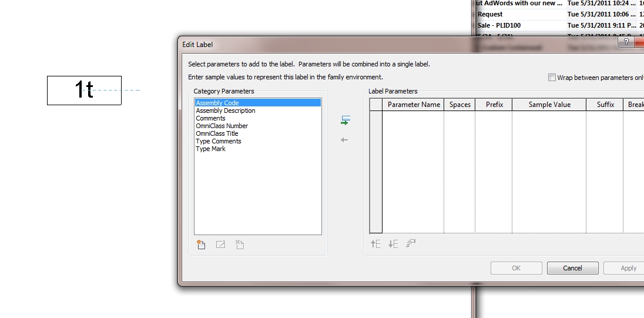Viewport: 644px width, 318px height.
Task: Click the Prefix column header
Action: (494, 105)
